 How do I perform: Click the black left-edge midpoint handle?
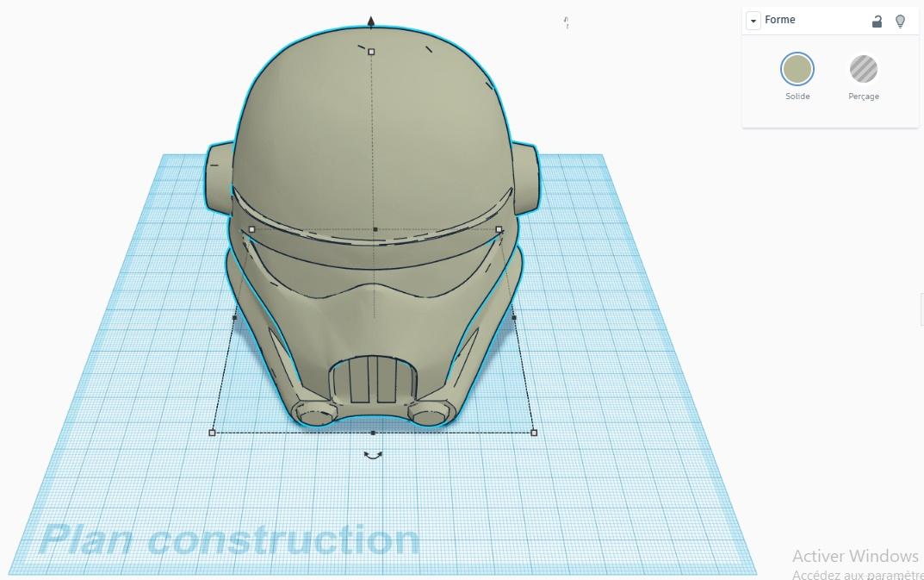point(234,317)
